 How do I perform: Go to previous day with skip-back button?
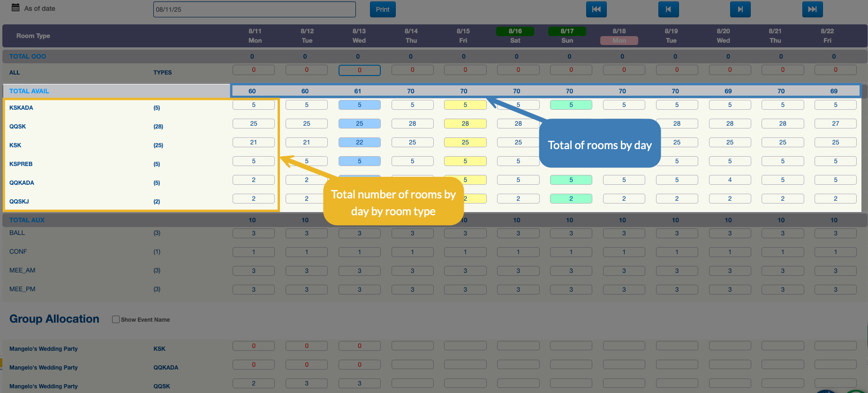(668, 9)
